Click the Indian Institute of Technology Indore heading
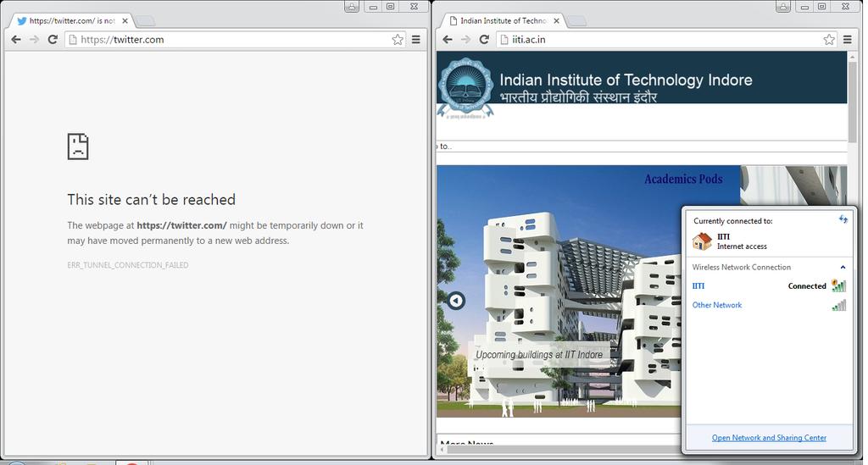The width and height of the screenshot is (868, 465). (x=626, y=80)
